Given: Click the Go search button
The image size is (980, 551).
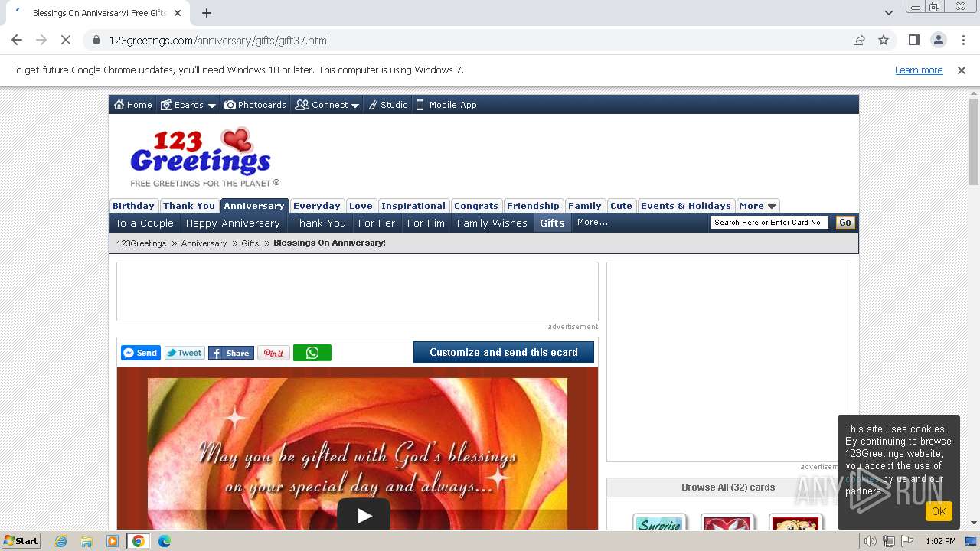Looking at the screenshot, I should pyautogui.click(x=845, y=223).
